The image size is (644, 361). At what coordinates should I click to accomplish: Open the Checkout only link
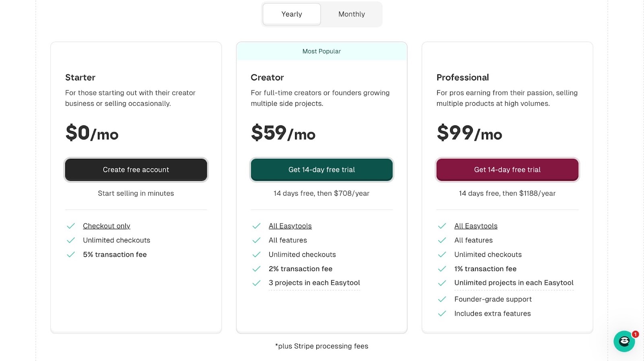[x=107, y=226]
